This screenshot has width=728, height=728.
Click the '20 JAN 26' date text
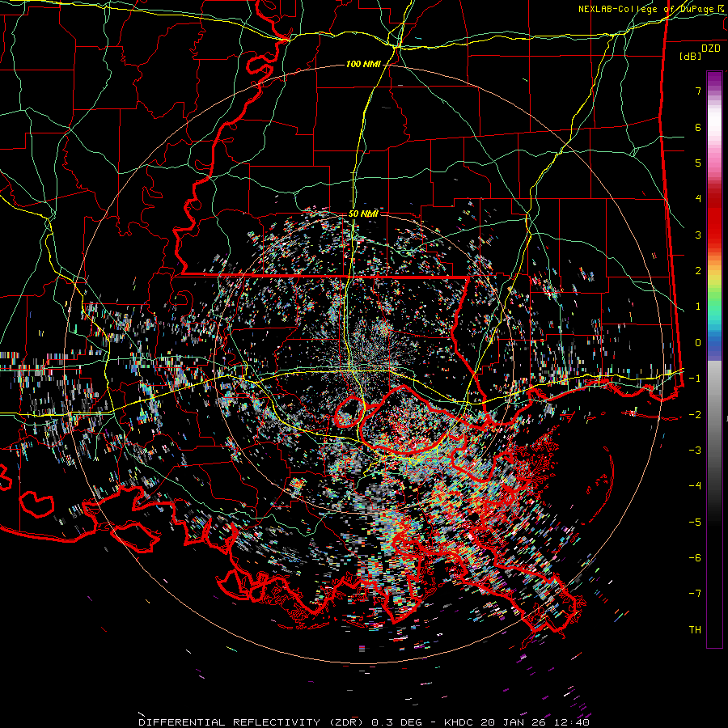coord(514,722)
